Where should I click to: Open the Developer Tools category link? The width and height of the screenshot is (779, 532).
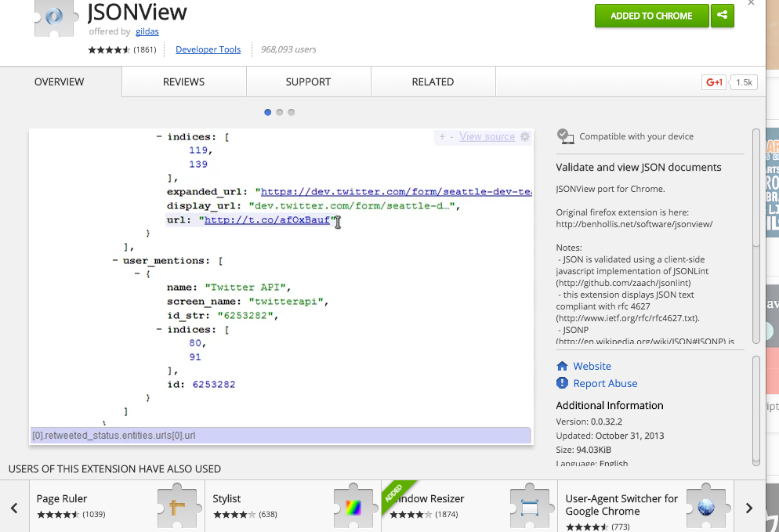pyautogui.click(x=208, y=49)
